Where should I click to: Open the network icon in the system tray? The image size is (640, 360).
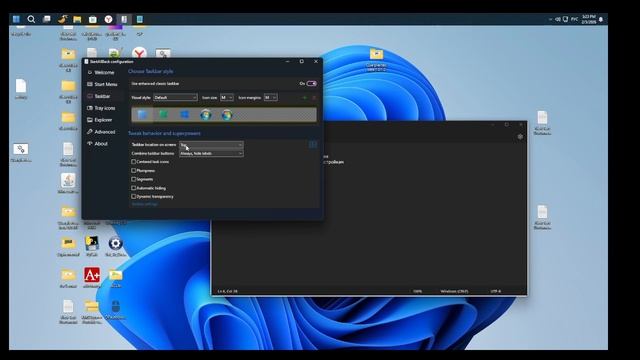pyautogui.click(x=565, y=19)
